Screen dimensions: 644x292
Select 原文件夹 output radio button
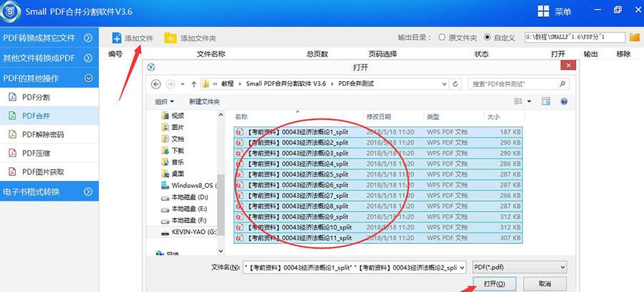[442, 37]
